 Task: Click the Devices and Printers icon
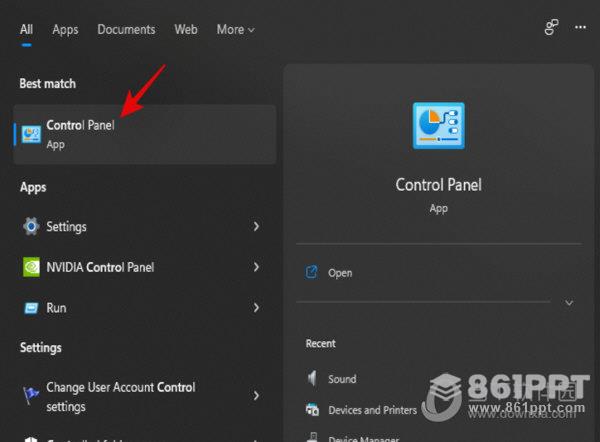pyautogui.click(x=312, y=409)
